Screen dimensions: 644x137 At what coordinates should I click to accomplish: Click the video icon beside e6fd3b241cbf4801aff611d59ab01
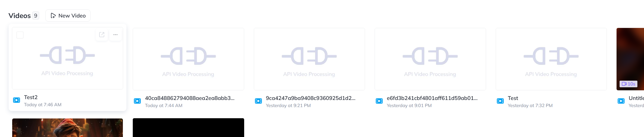(379, 101)
